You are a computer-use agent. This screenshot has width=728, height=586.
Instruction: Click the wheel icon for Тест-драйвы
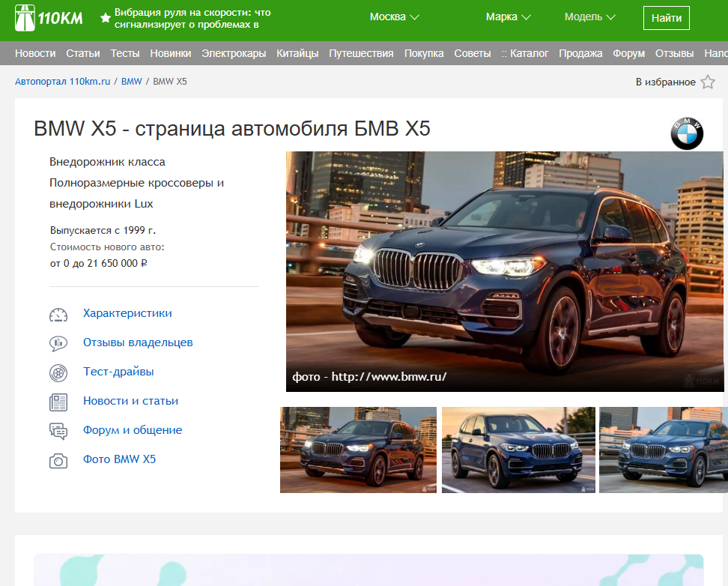click(58, 372)
